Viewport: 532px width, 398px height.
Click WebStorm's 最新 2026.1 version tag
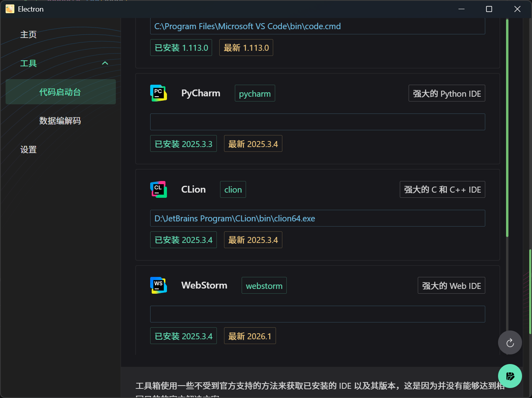(x=250, y=336)
